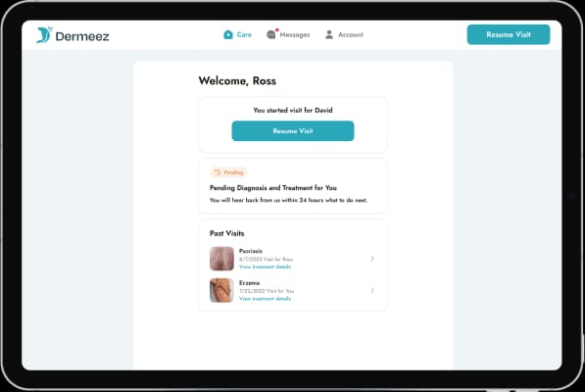The image size is (585, 392).
Task: Select the Psoriasis visit title
Action: 251,251
